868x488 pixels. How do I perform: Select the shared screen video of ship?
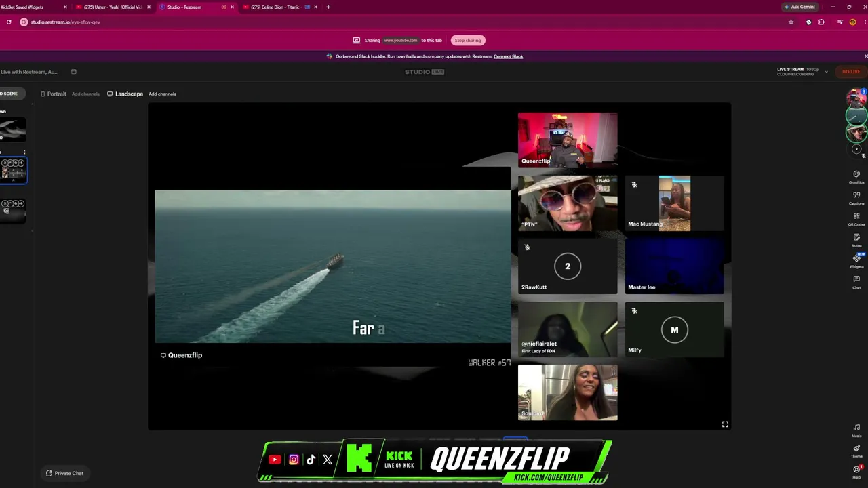tap(332, 266)
